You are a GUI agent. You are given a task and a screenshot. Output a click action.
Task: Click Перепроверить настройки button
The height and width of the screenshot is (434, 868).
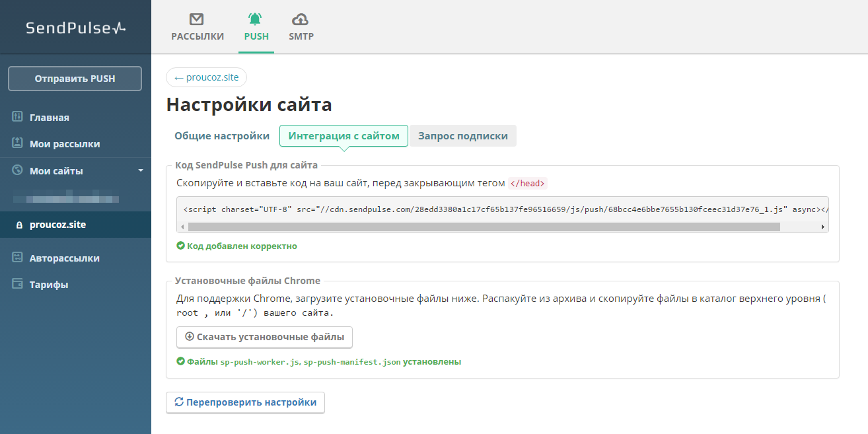click(245, 402)
